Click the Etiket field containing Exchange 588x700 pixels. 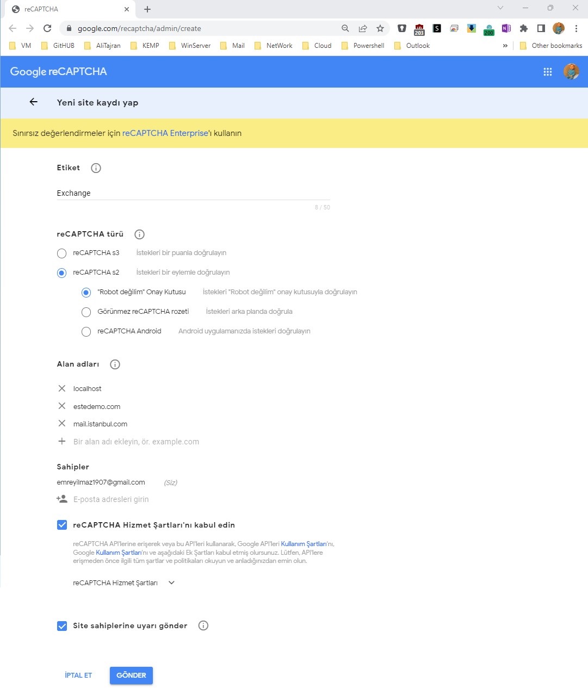click(x=193, y=193)
